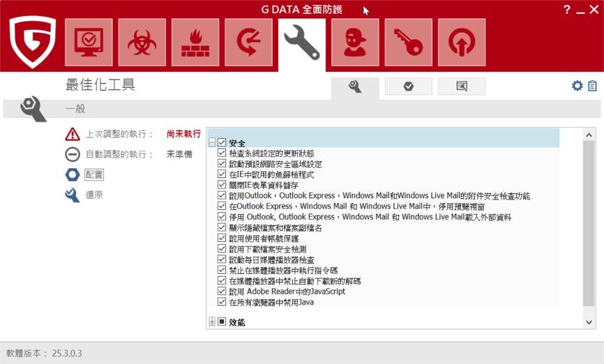Uncheck 禁止在媒體播放器中執行指令碼
This screenshot has width=604, height=364.
point(222,270)
